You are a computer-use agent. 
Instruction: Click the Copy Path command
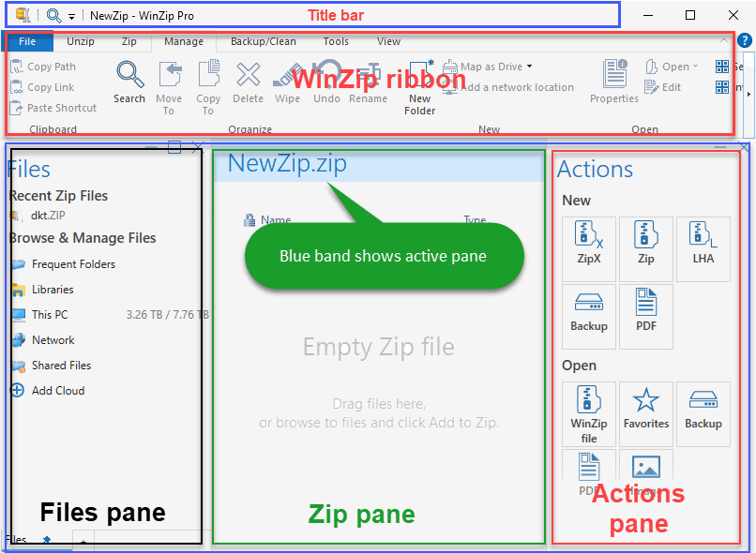click(x=43, y=67)
